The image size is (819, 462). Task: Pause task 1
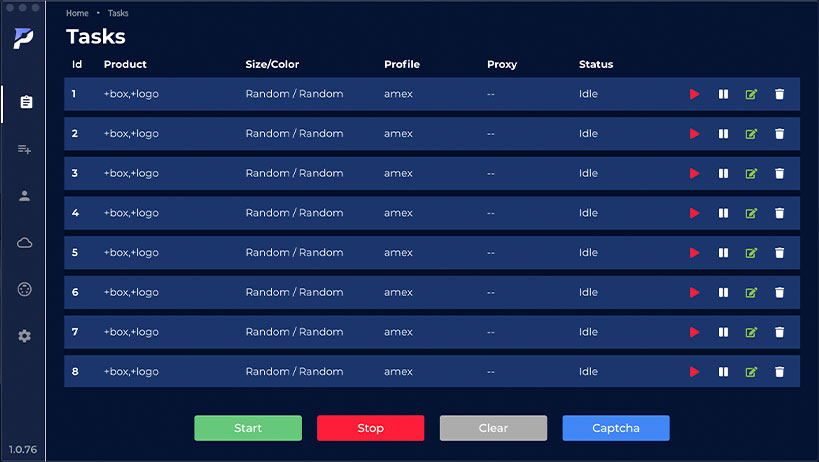pyautogui.click(x=723, y=94)
